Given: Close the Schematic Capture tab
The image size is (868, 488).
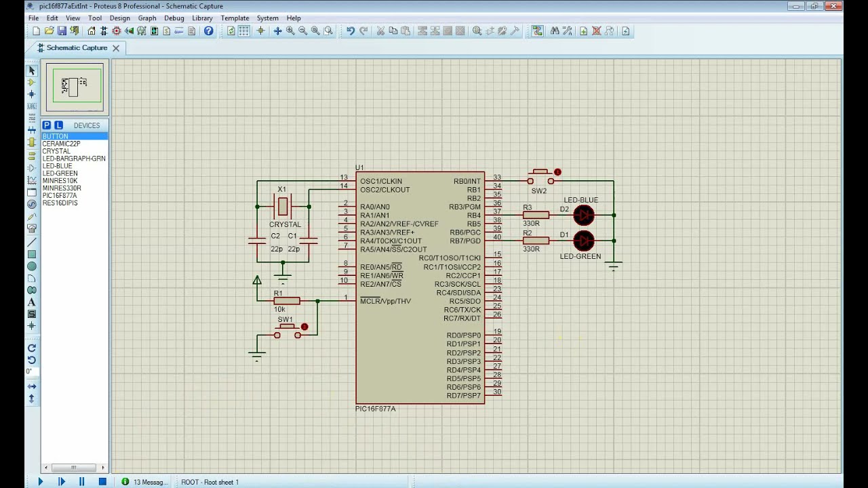Looking at the screenshot, I should tap(116, 48).
